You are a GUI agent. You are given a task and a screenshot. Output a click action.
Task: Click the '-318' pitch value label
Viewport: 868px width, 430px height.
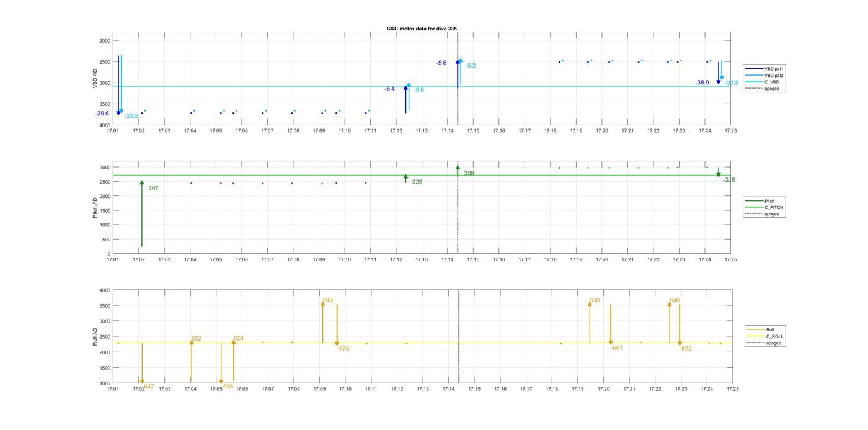pos(728,180)
